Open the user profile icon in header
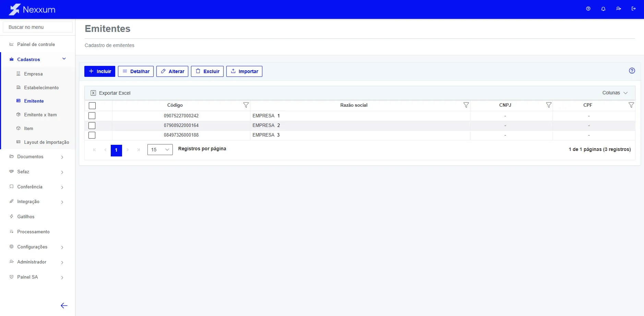This screenshot has height=316, width=644. pos(618,9)
